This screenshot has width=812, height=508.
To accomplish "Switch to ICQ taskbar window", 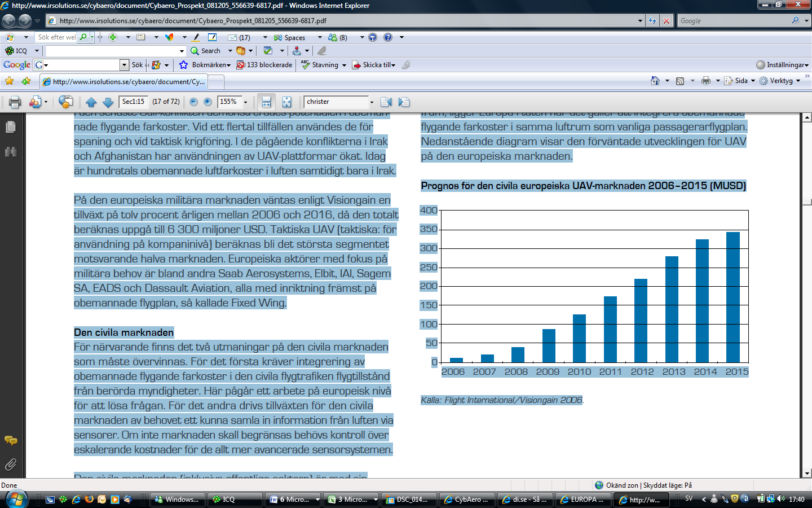I will (235, 500).
